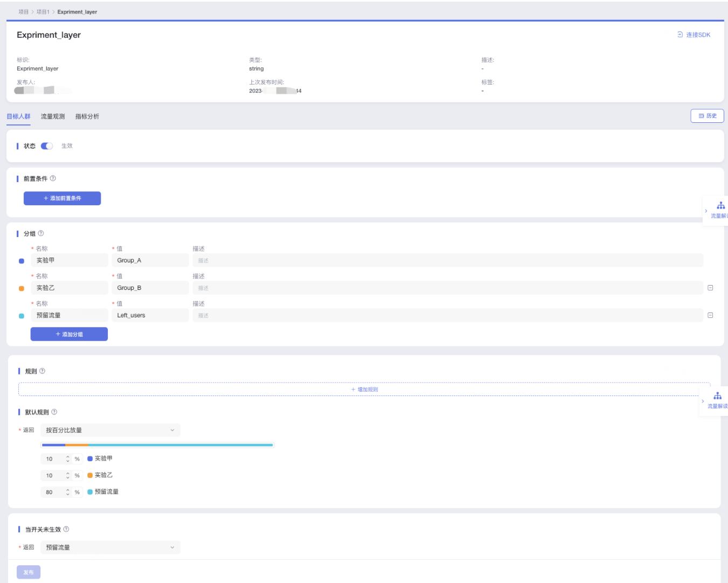728x583 pixels.
Task: Click stepper arrows of 实验甲 percentage
Action: [x=68, y=459]
